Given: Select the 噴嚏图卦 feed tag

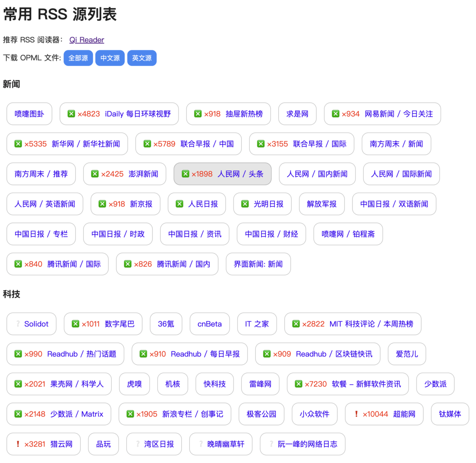Looking at the screenshot, I should [x=29, y=114].
